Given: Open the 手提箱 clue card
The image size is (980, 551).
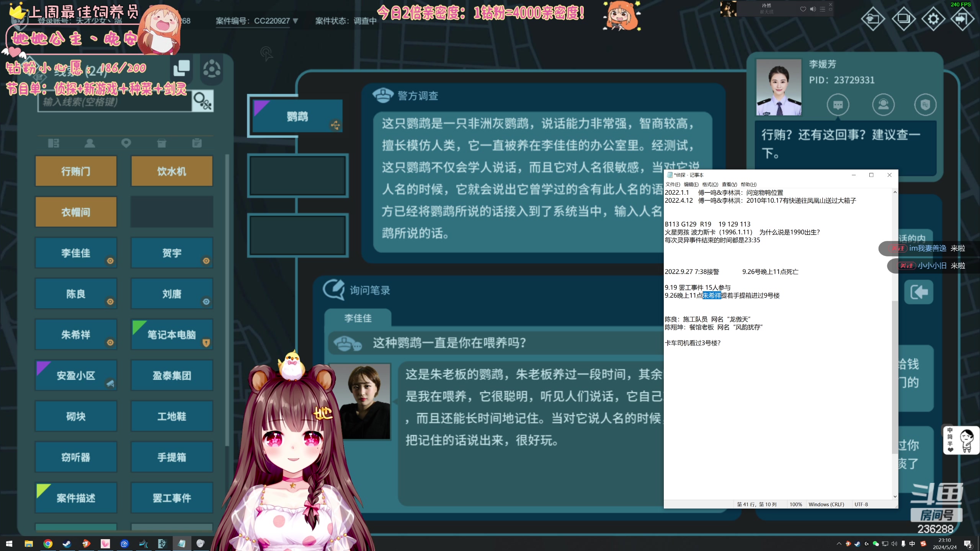Looking at the screenshot, I should 172,457.
